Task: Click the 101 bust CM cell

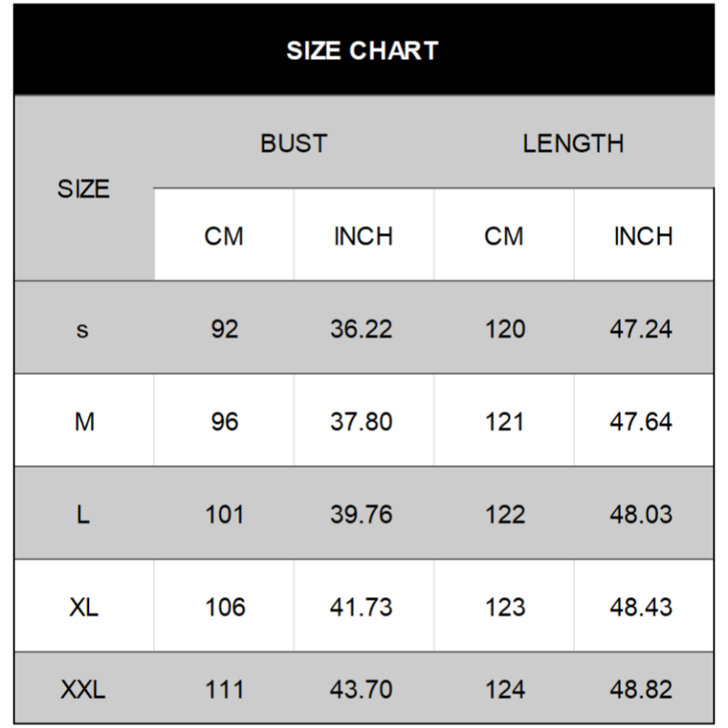Action: [x=224, y=515]
